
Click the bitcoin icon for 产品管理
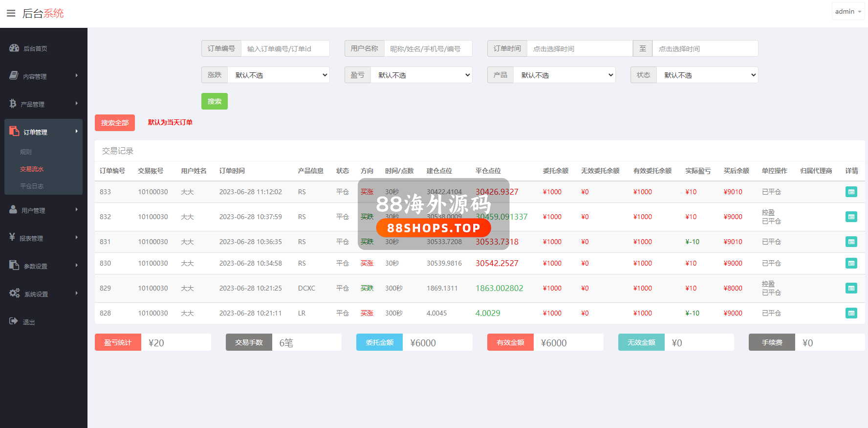click(x=13, y=104)
